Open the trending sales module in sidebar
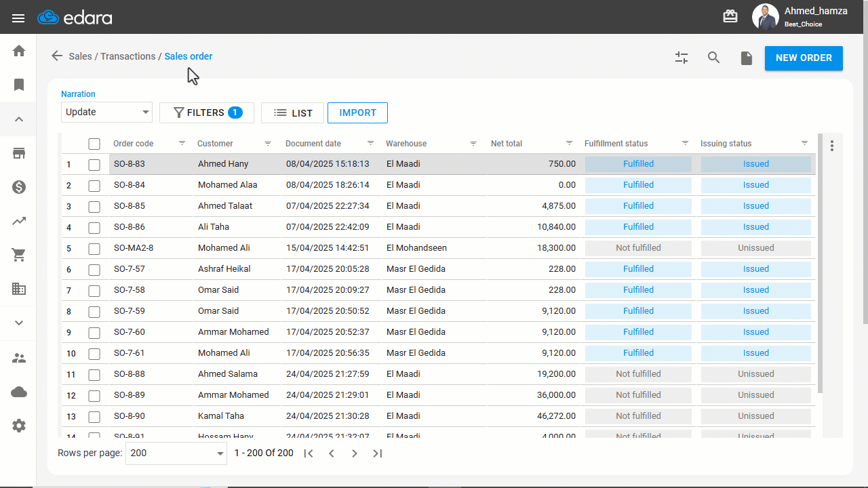This screenshot has width=868, height=488. click(x=19, y=221)
